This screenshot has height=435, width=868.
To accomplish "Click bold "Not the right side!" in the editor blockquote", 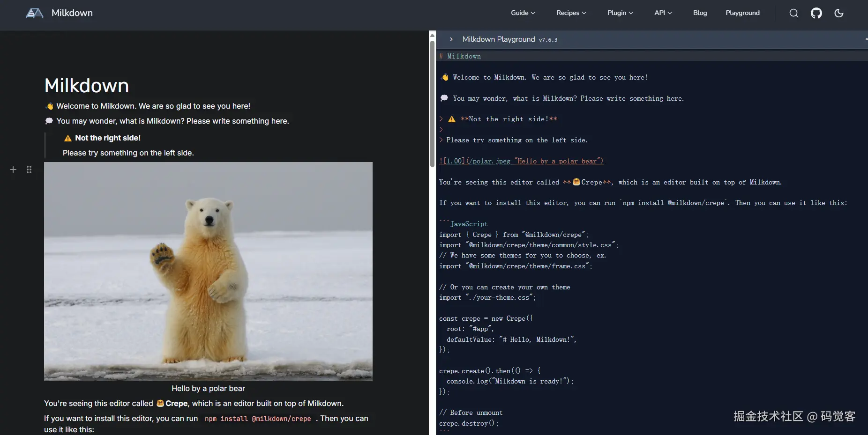I will click(x=108, y=138).
